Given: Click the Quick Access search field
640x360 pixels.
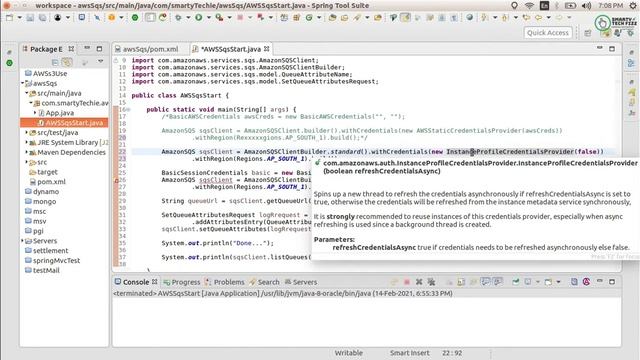Looking at the screenshot, I should pos(548,33).
